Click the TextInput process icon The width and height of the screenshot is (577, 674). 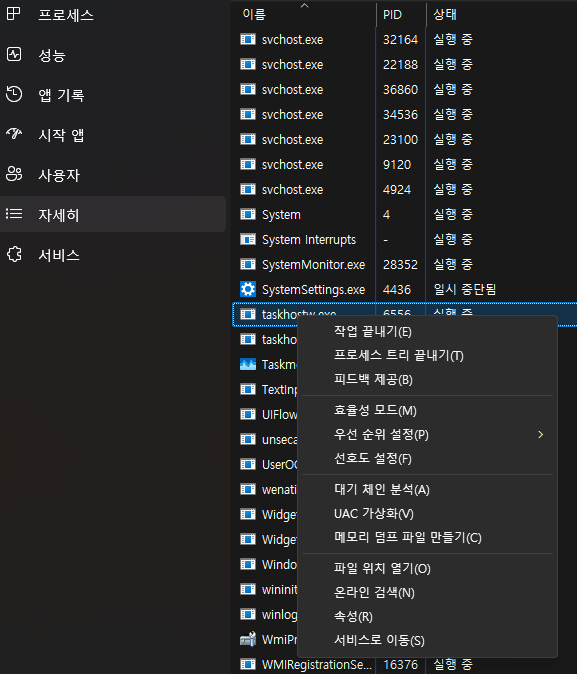click(x=248, y=389)
